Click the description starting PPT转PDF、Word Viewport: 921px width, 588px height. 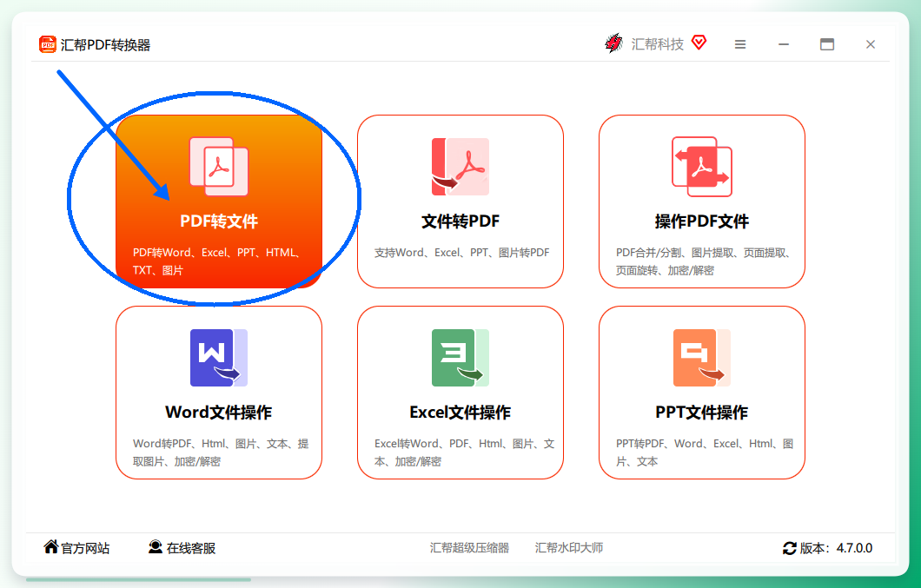pos(705,453)
